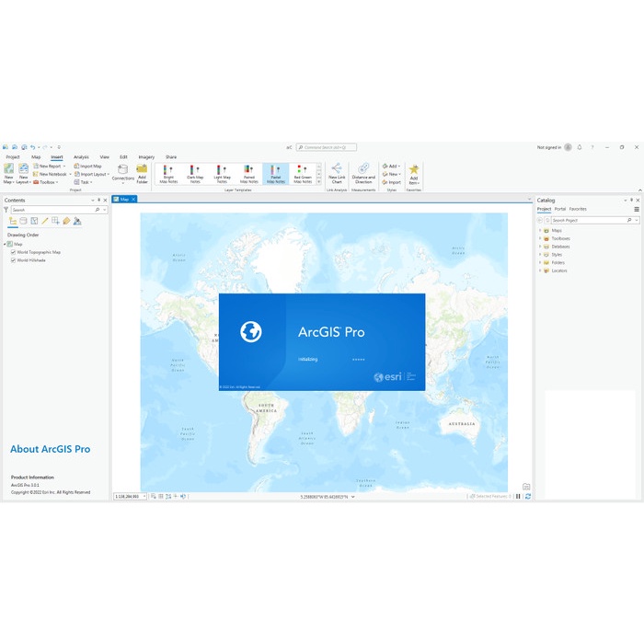Open the Project tab
644x644 pixels.
click(13, 157)
